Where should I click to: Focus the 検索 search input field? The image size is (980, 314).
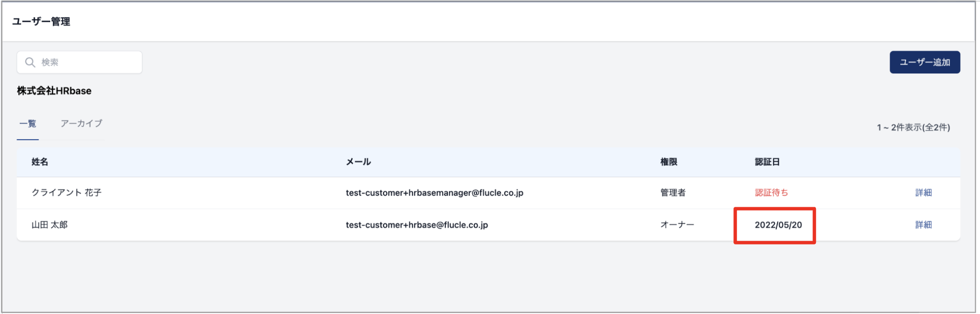[80, 62]
